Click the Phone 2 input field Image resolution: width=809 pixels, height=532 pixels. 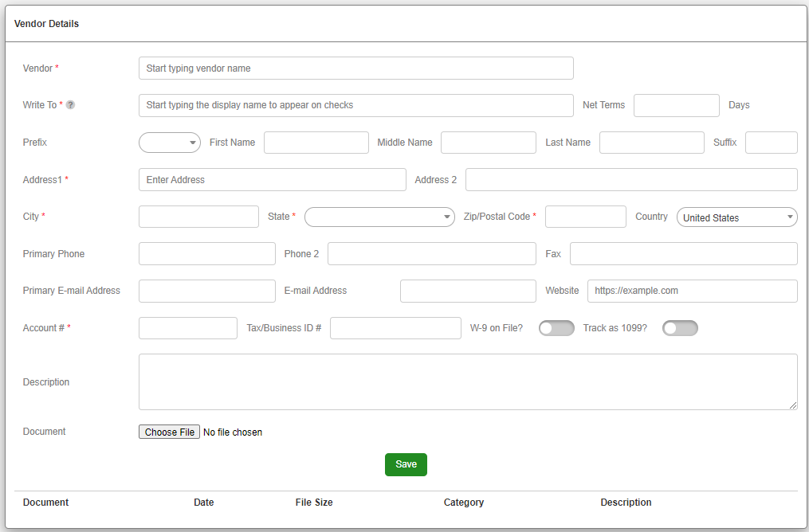(x=432, y=253)
